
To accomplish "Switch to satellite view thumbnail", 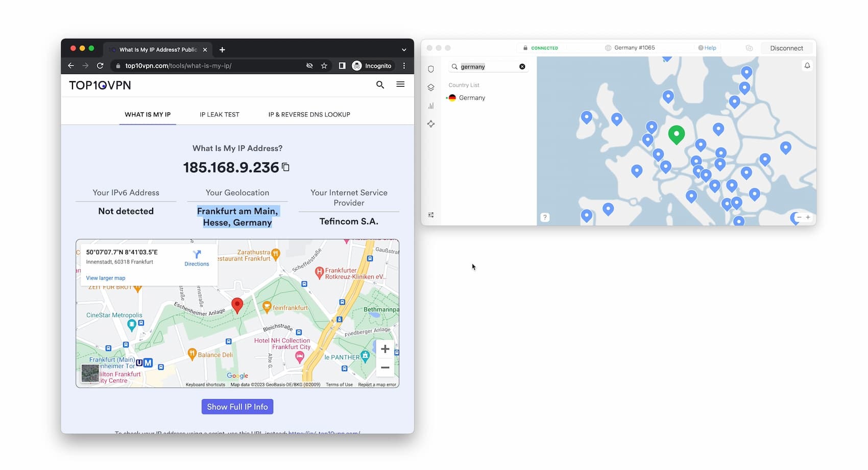I will 90,373.
